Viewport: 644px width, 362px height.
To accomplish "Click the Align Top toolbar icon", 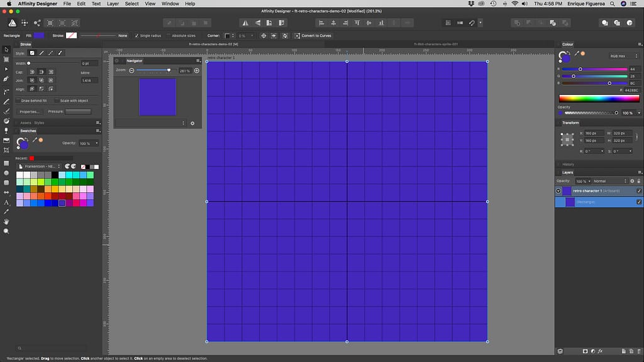I will (357, 23).
